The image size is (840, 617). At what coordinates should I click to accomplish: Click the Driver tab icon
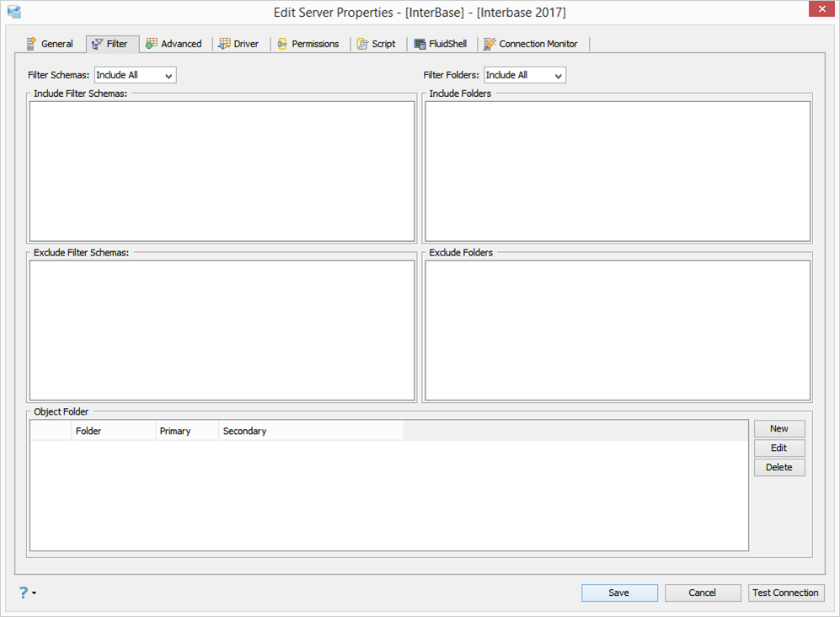[x=224, y=44]
